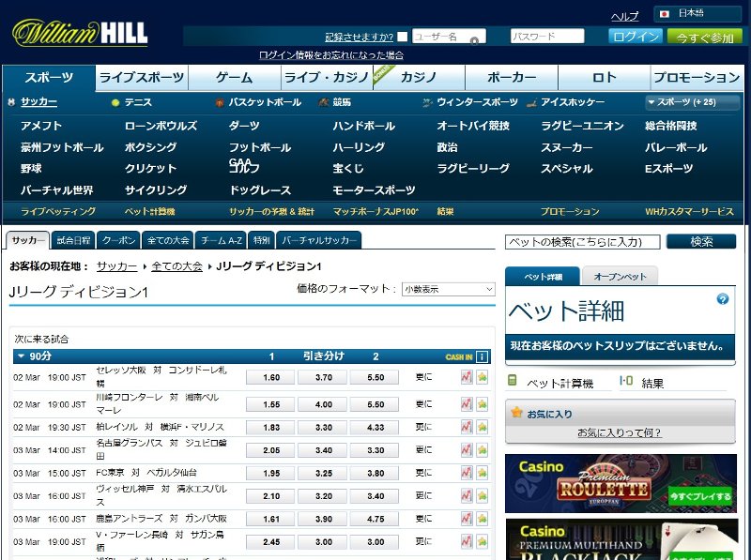Image resolution: width=751 pixels, height=560 pixels.
Task: Select away odds 4.75 for ガンバ大阪
Action: point(375,519)
